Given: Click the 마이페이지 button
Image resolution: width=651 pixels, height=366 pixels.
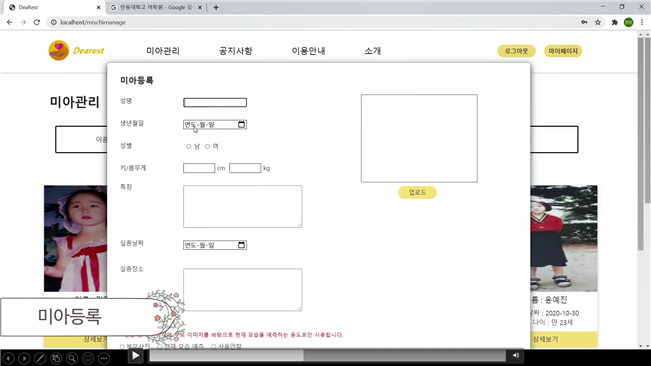Looking at the screenshot, I should click(x=563, y=51).
